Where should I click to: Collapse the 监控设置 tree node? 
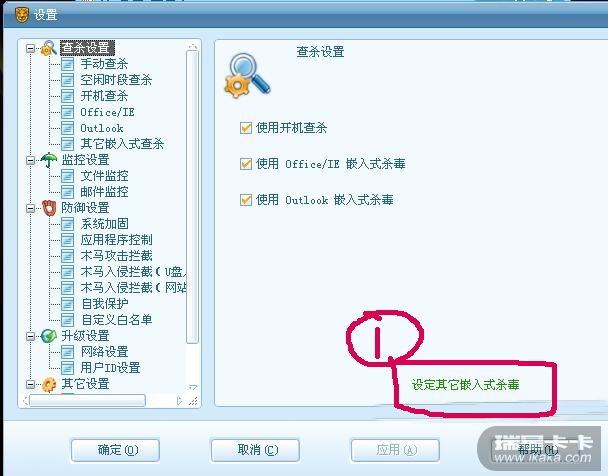(x=30, y=160)
